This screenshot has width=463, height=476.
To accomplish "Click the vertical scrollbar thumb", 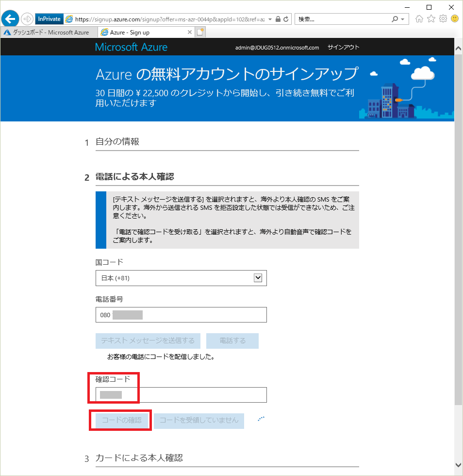I will click(459, 229).
